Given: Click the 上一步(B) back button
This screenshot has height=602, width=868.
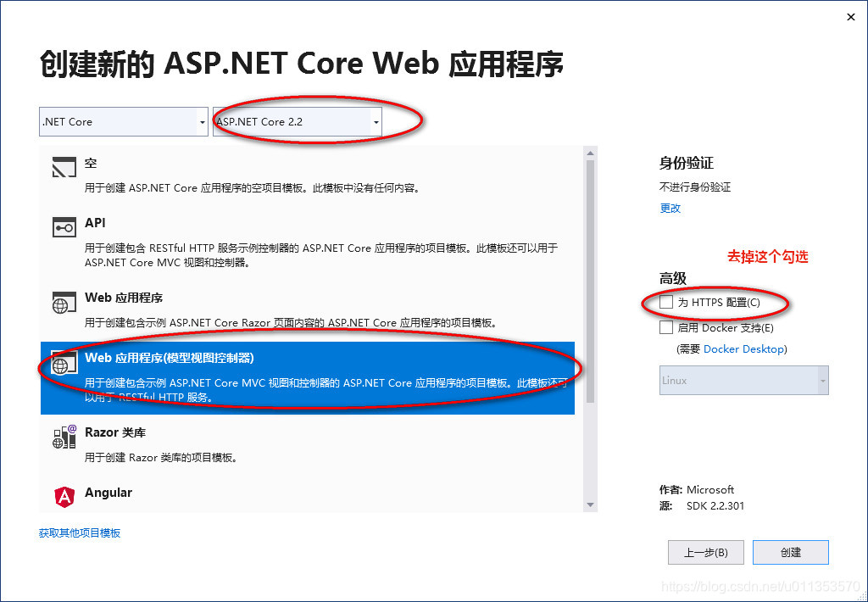Looking at the screenshot, I should coord(705,552).
